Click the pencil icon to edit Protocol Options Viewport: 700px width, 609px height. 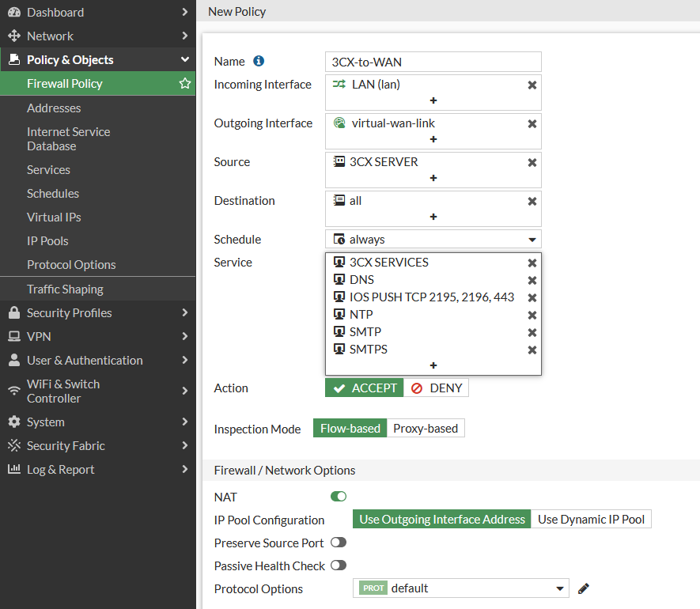coord(584,588)
